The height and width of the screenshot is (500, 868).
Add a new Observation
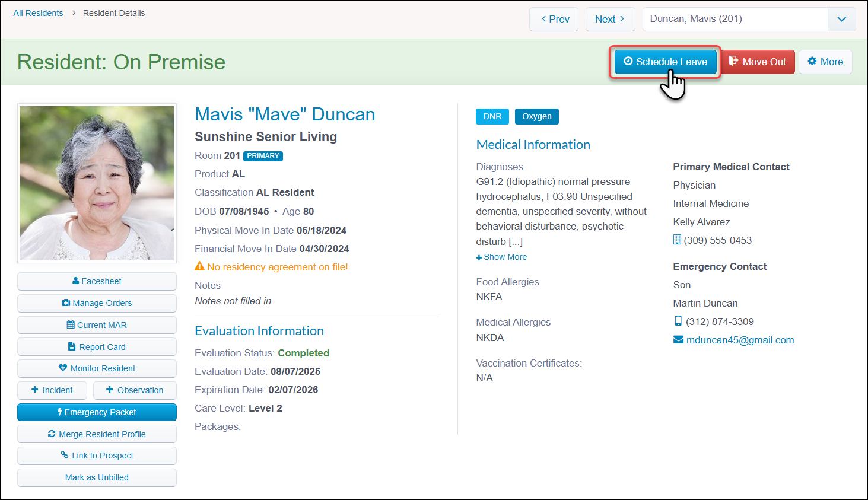(135, 390)
